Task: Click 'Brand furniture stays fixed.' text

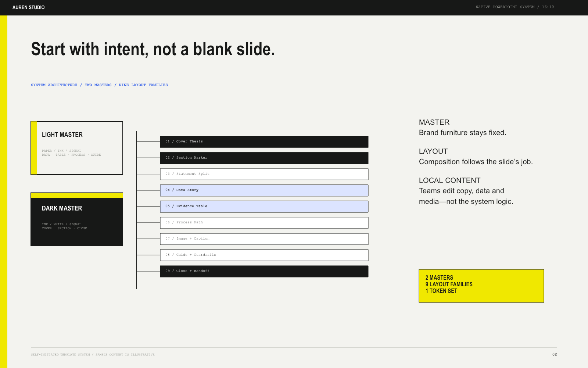Action: [x=462, y=132]
